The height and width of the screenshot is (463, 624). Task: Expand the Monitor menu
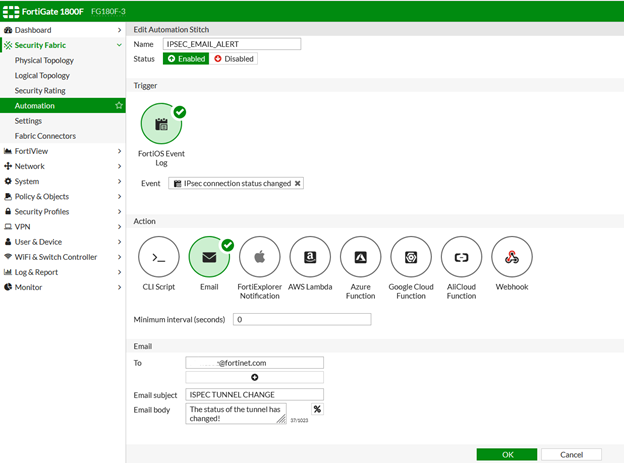click(63, 287)
